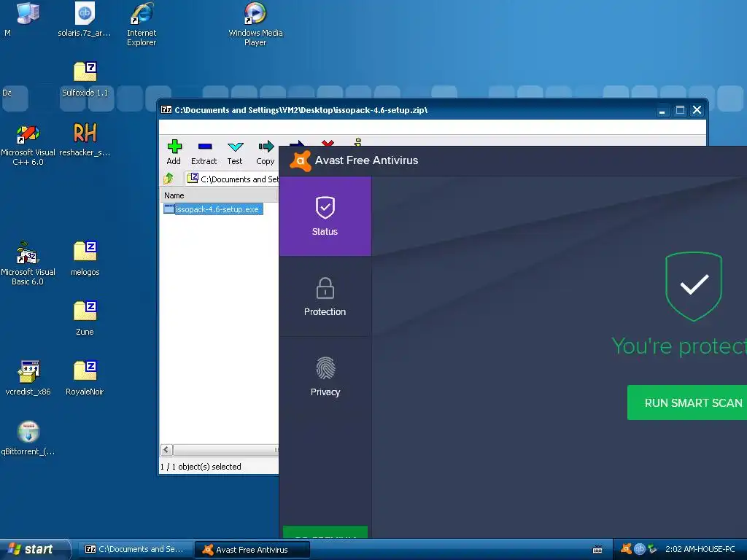
Task: Select the Sulfoxide 1.1 archive icon
Action: click(x=85, y=79)
